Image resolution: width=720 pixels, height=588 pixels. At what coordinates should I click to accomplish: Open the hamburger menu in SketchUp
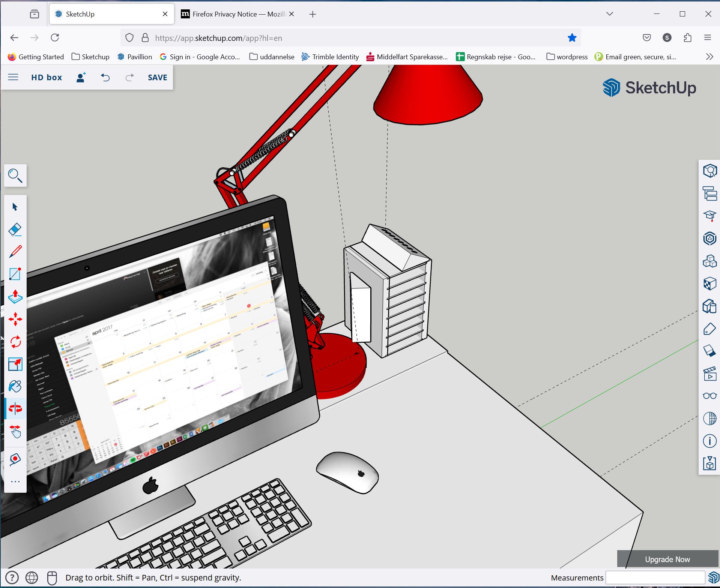pyautogui.click(x=13, y=77)
